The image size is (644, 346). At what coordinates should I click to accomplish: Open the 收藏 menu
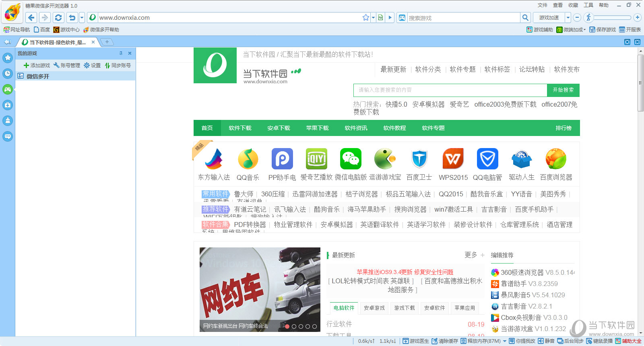point(573,5)
